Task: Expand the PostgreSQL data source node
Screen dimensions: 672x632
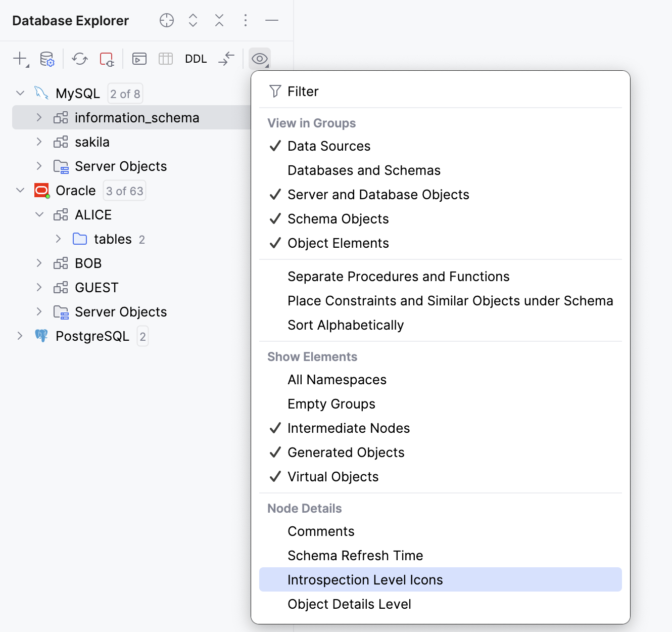Action: 20,336
